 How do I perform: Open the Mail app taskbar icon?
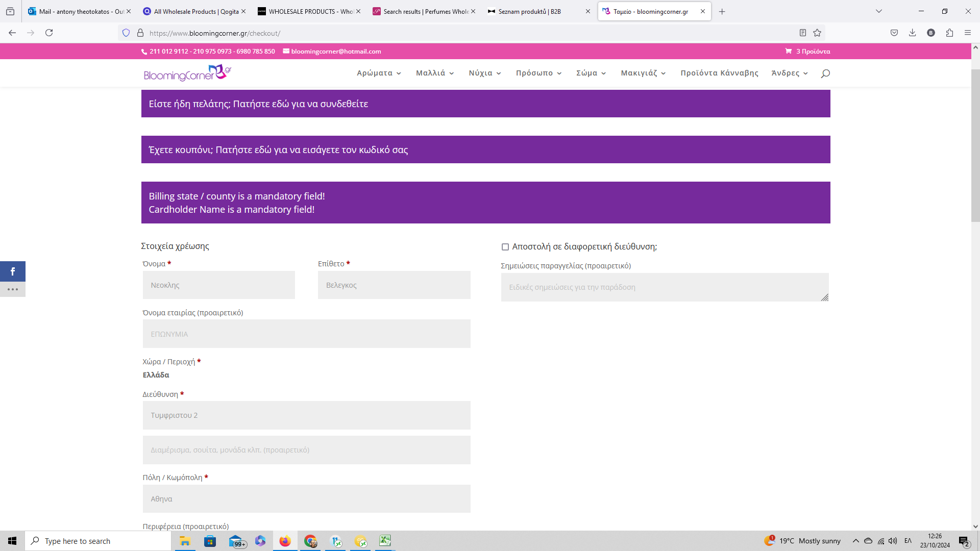coord(237,541)
